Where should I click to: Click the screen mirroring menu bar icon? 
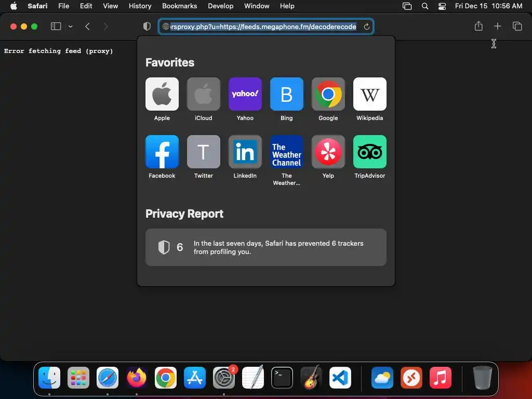click(x=407, y=6)
